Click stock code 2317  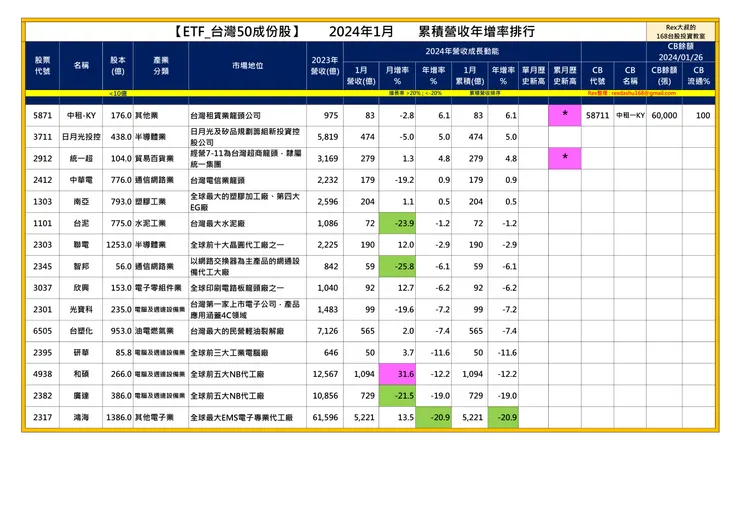tap(42, 417)
